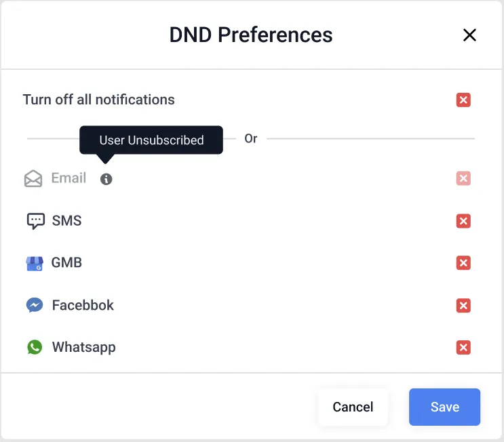Select the Whatsapp label text

[84, 347]
